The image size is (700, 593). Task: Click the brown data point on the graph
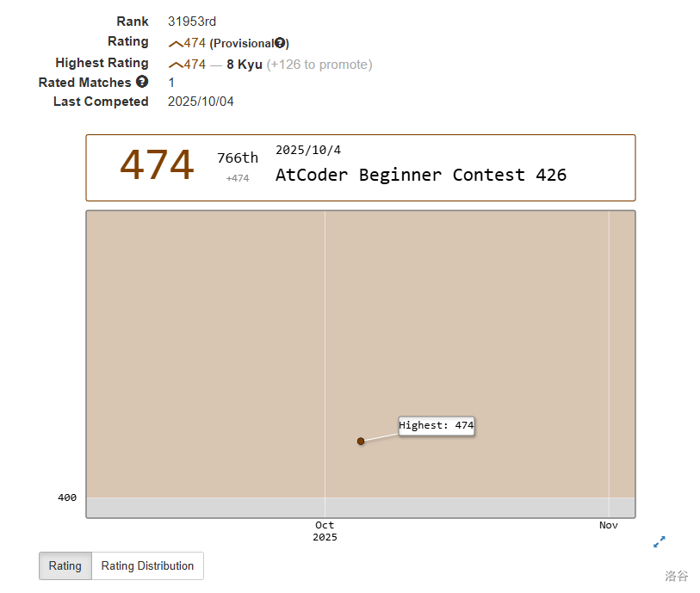coord(361,441)
